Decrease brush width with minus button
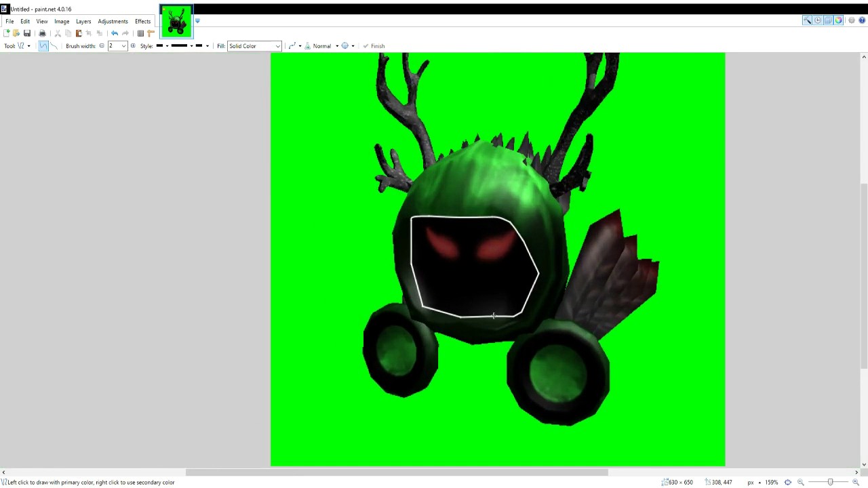Image resolution: width=868 pixels, height=488 pixels. pos(102,45)
